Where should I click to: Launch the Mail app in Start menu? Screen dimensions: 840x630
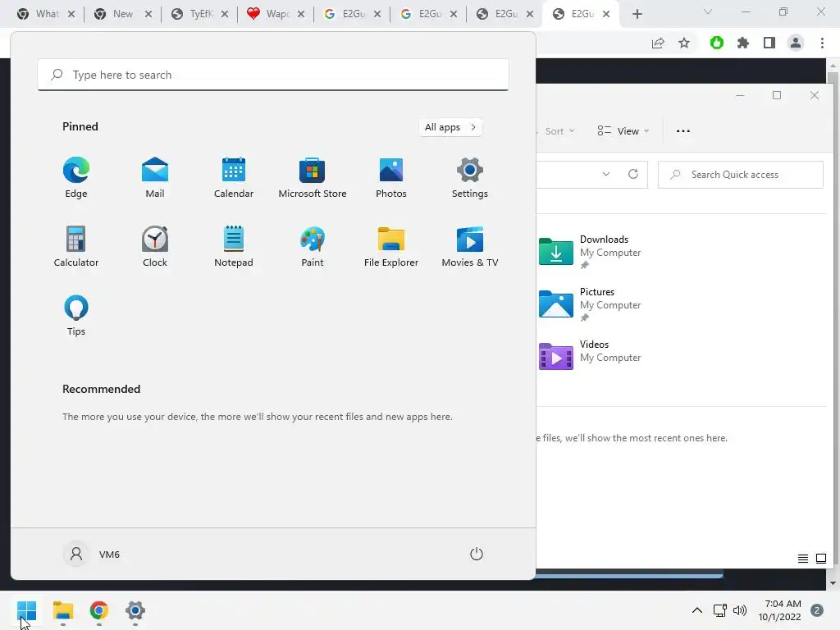pyautogui.click(x=155, y=178)
